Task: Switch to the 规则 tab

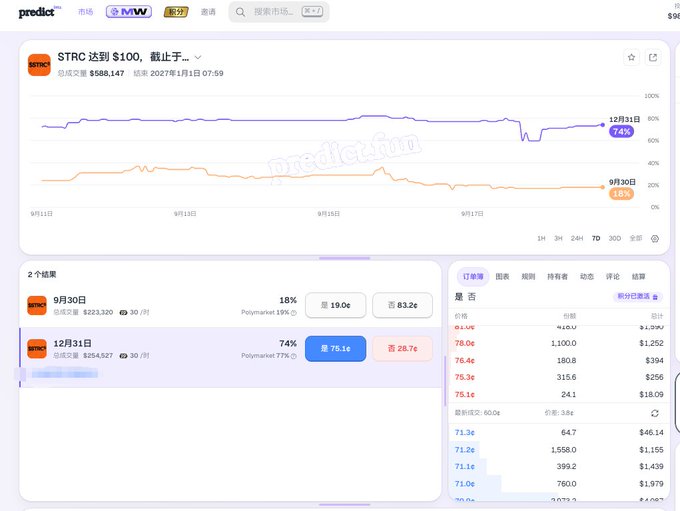Action: [528, 277]
